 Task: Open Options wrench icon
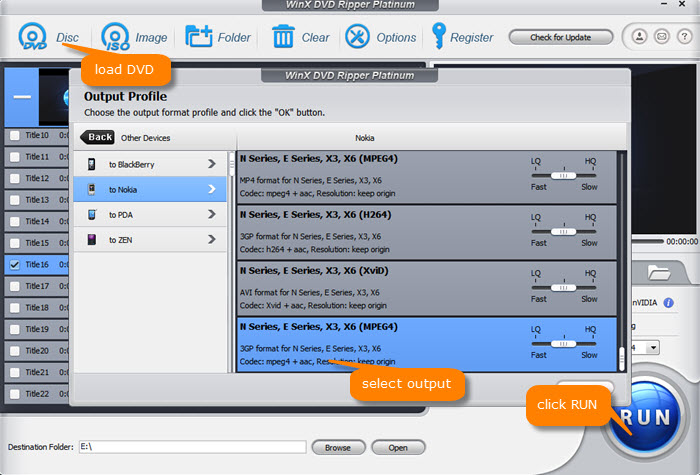(x=357, y=37)
